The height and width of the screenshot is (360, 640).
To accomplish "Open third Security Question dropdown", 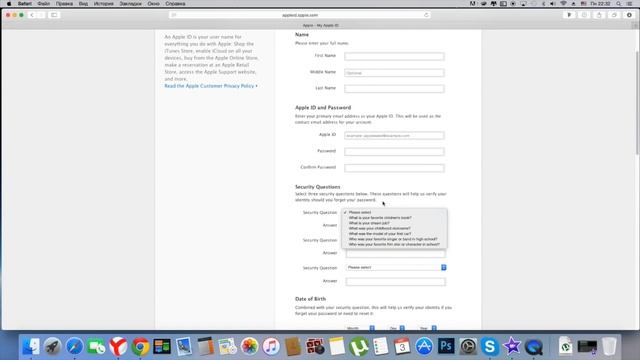I will point(396,267).
